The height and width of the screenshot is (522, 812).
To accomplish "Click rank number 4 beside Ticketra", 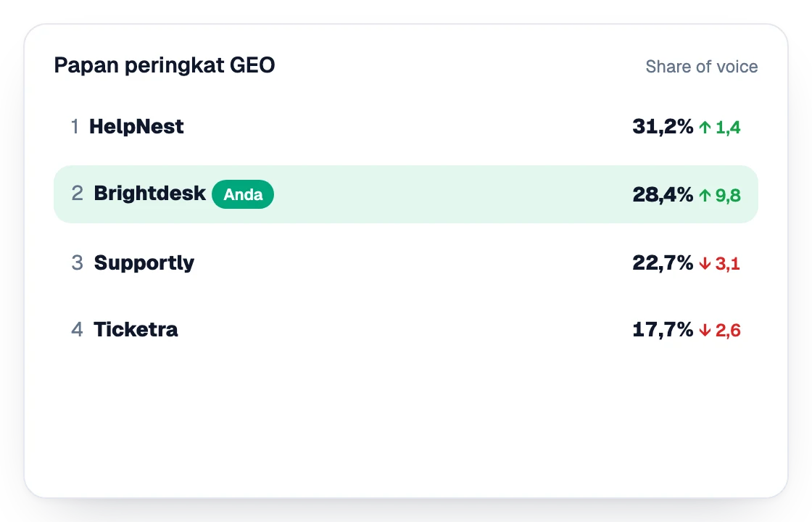I will 77,329.
